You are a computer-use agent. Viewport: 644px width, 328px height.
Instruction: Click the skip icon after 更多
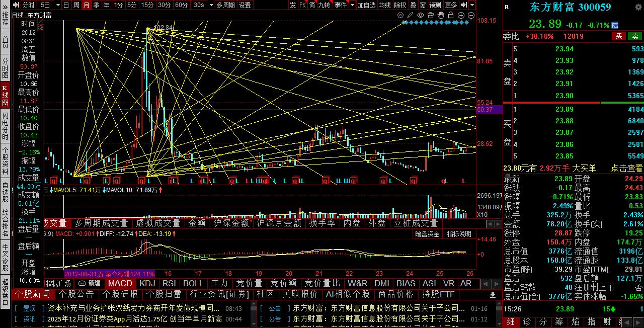[464, 5]
